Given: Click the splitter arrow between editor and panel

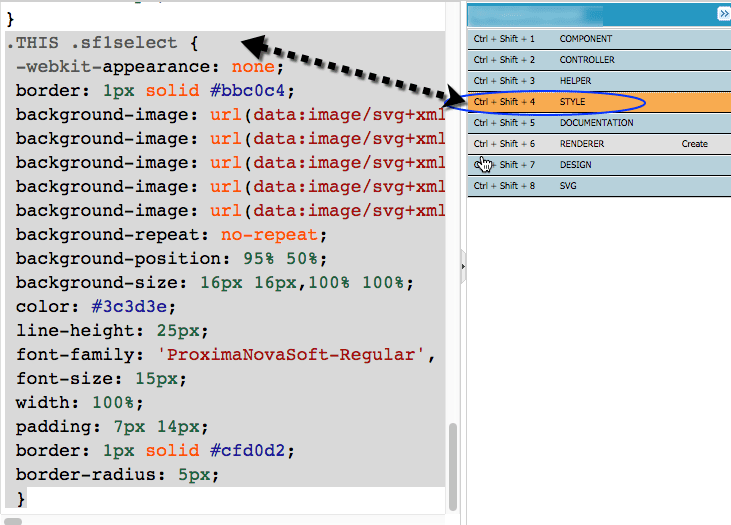Looking at the screenshot, I should pyautogui.click(x=463, y=267).
